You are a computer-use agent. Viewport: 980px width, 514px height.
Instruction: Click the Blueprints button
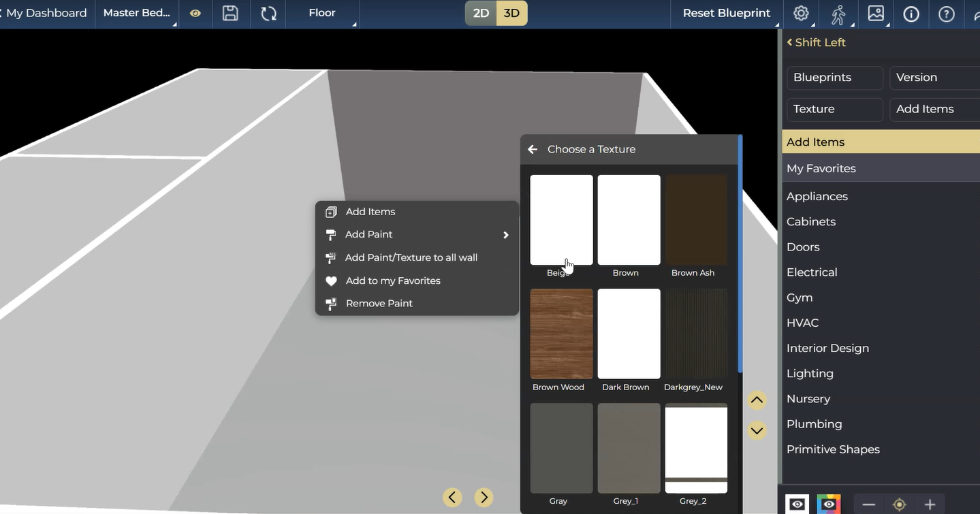(835, 78)
